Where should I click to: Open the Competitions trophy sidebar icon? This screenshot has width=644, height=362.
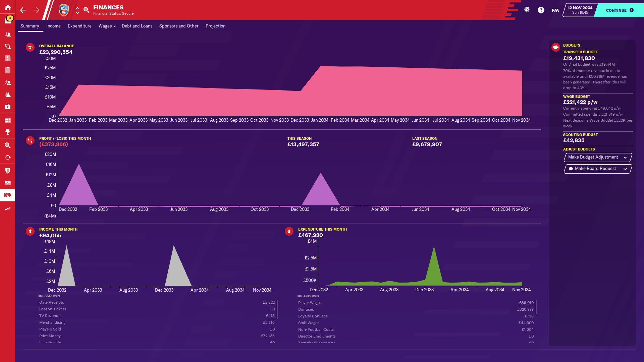8,132
